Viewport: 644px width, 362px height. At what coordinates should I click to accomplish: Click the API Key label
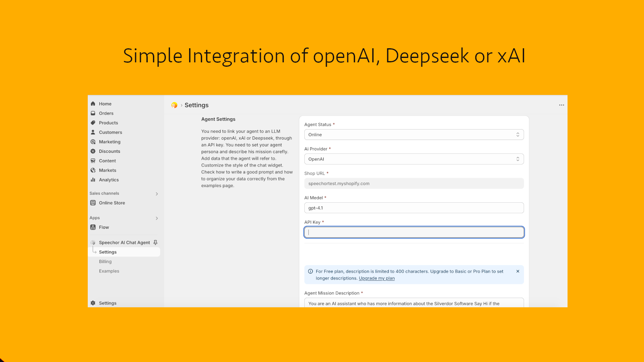point(312,222)
